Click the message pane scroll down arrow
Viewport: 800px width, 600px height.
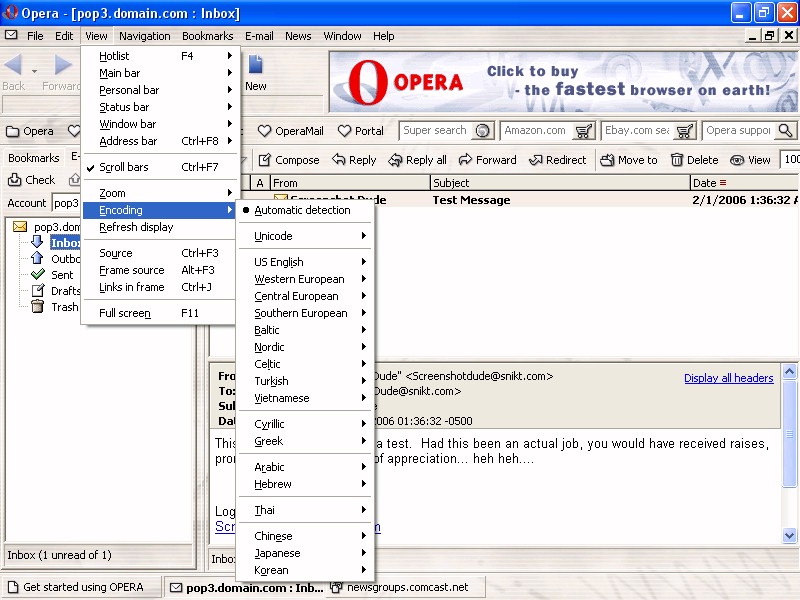(789, 535)
